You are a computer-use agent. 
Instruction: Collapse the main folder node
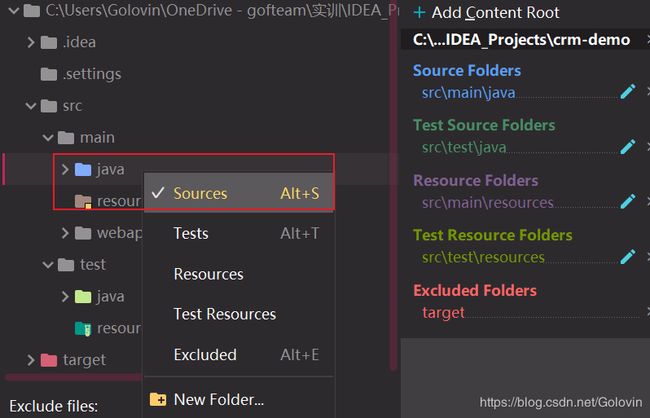[x=48, y=137]
